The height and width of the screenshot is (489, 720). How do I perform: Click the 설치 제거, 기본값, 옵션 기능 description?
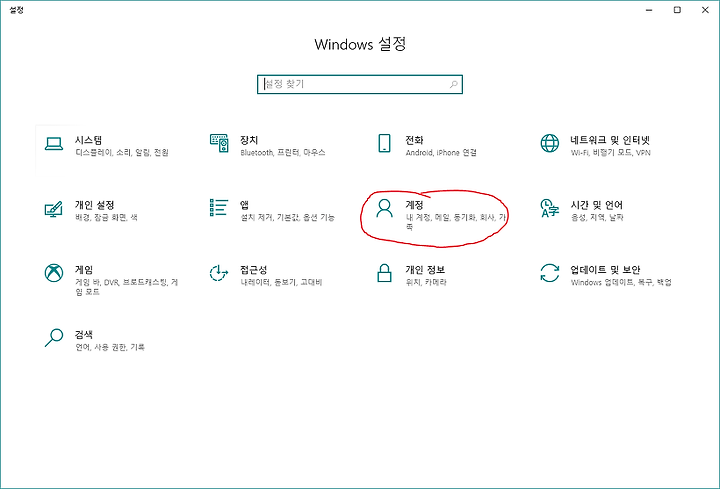(x=287, y=217)
